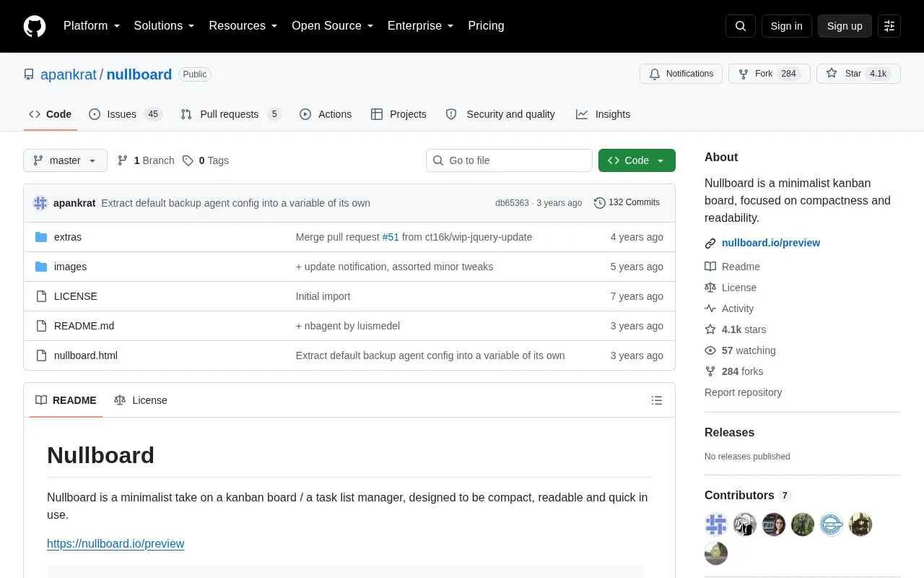Open the 132 Commits history link
The height and width of the screenshot is (578, 924).
tap(627, 203)
